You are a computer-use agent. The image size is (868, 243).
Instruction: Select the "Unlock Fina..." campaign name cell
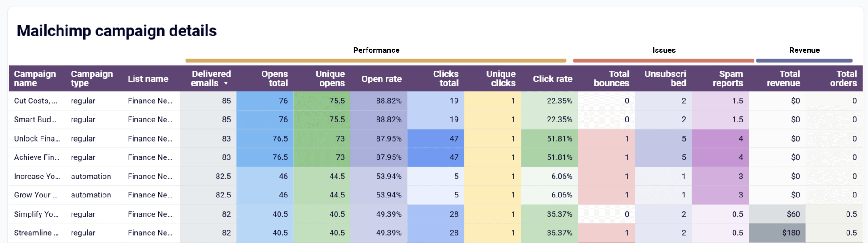point(36,138)
